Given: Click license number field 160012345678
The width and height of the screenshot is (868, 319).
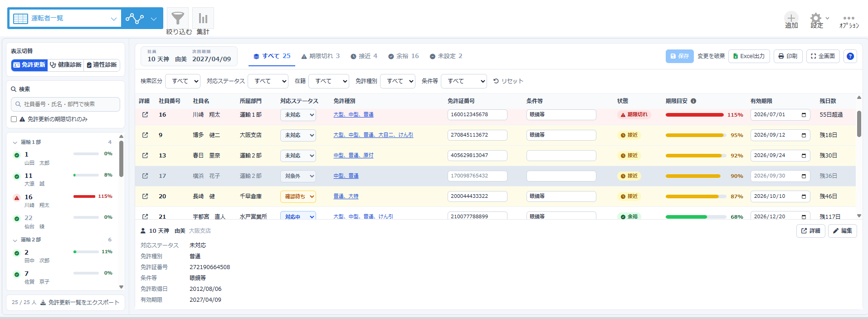Looking at the screenshot, I should click(x=477, y=115).
